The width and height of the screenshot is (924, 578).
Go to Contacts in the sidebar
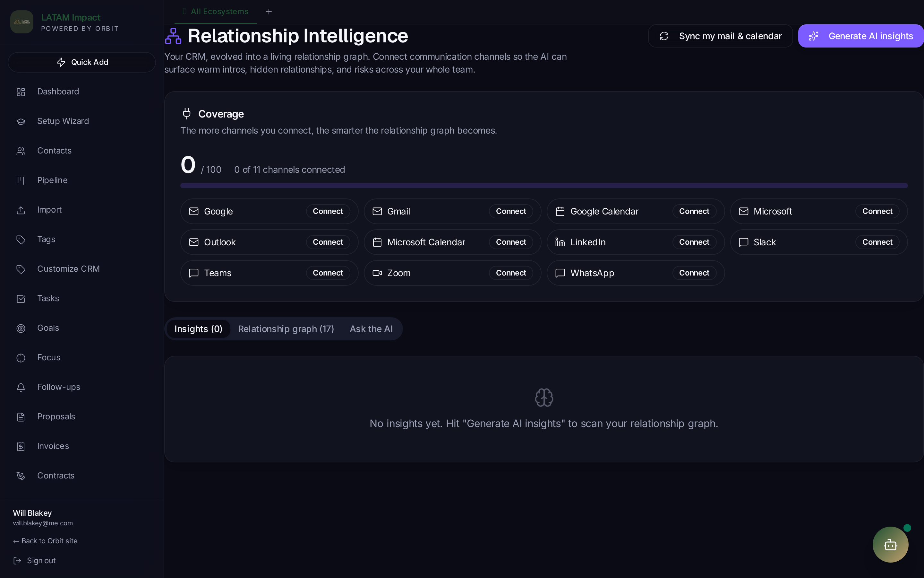click(x=82, y=151)
